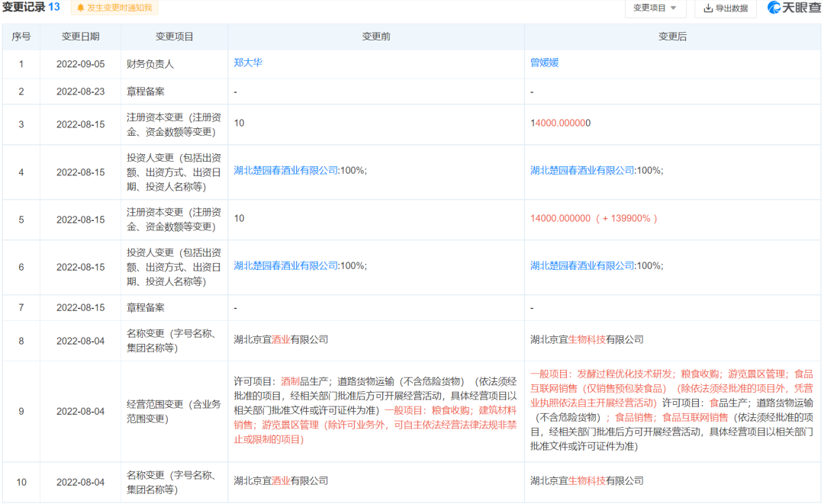Open the 郑大华 person link

(x=248, y=63)
